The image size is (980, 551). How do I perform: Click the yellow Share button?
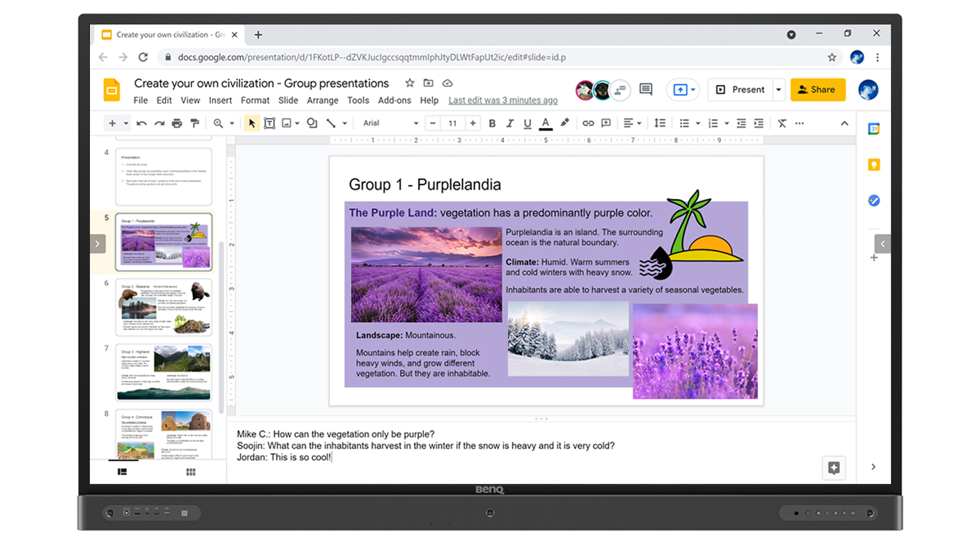[x=818, y=89]
